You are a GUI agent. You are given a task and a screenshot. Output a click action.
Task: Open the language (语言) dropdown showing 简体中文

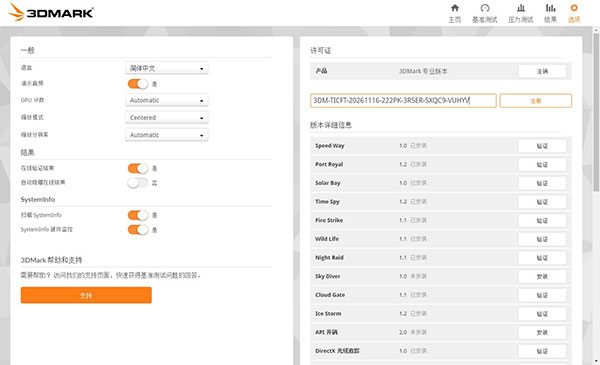pos(167,68)
